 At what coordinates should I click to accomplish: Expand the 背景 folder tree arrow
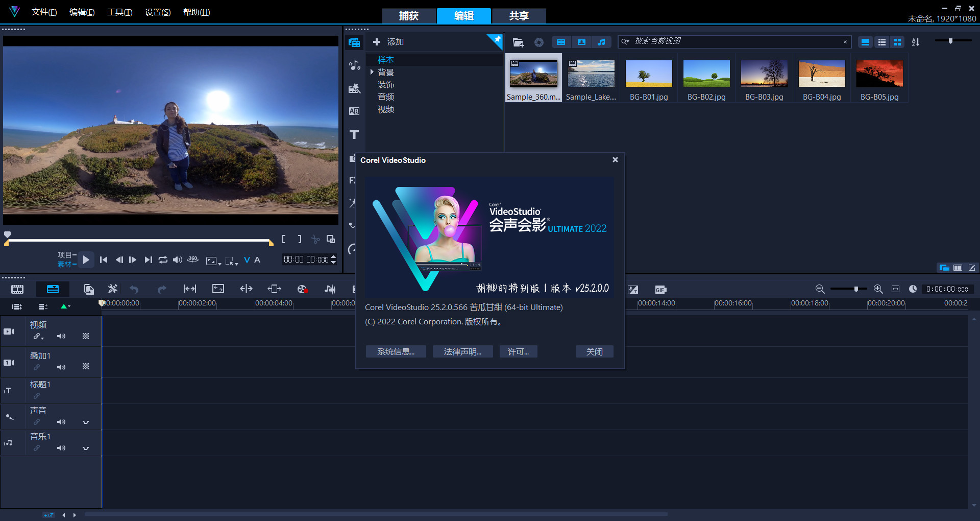tap(372, 72)
